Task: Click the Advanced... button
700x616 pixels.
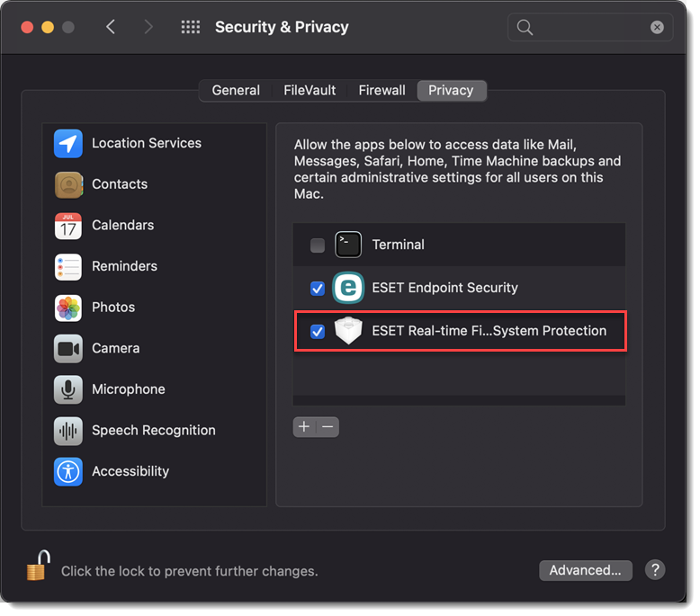Action: coord(585,570)
